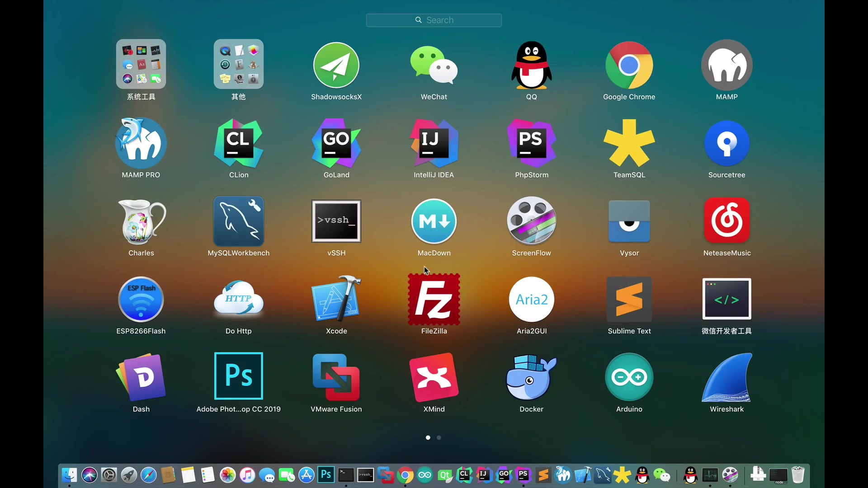Open IntelliJ IDEA in the Launchpad grid
The width and height of the screenshot is (868, 488).
(434, 143)
